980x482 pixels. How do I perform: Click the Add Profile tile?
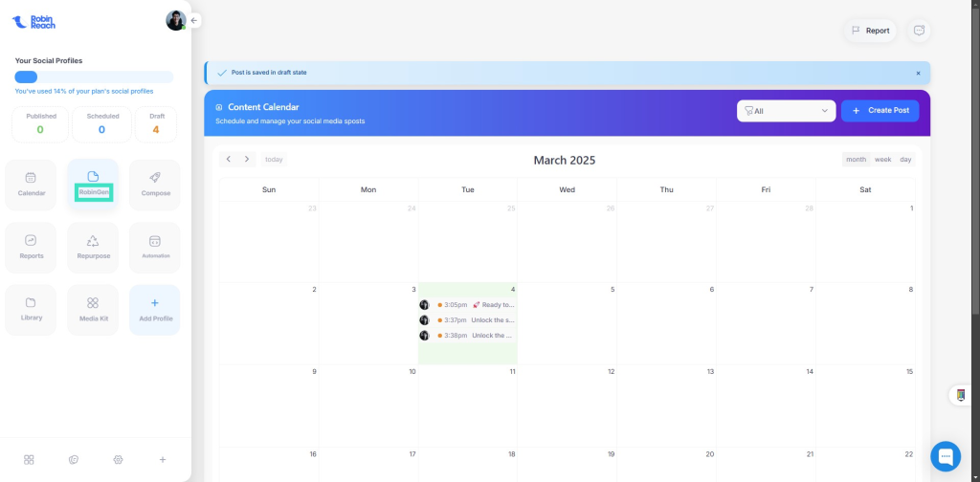coord(155,310)
